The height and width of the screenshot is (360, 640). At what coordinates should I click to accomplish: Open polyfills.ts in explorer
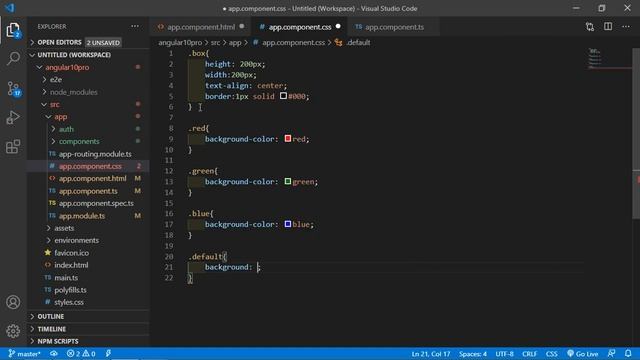[70, 290]
